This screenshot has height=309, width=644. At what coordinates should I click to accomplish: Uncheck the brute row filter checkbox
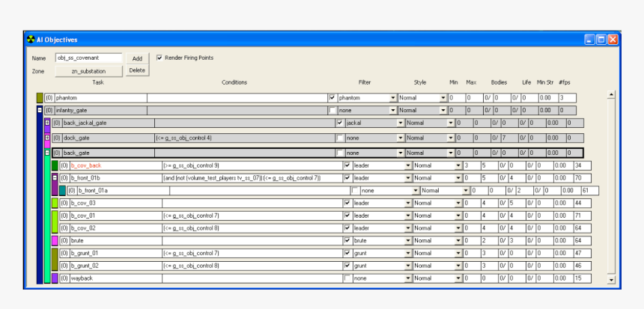[347, 241]
